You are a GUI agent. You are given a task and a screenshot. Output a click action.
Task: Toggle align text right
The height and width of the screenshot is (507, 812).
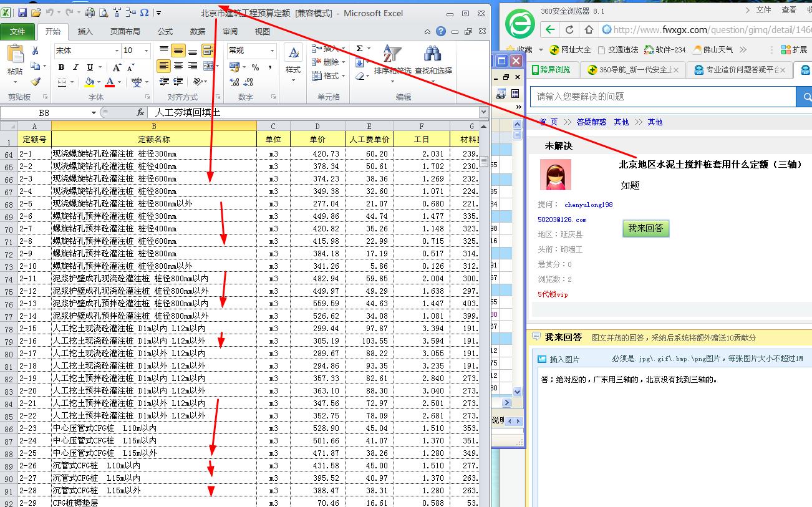pos(193,65)
